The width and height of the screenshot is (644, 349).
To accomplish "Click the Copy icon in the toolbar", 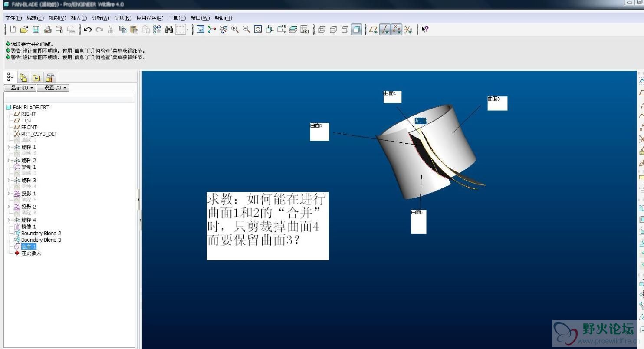I will coord(123,30).
